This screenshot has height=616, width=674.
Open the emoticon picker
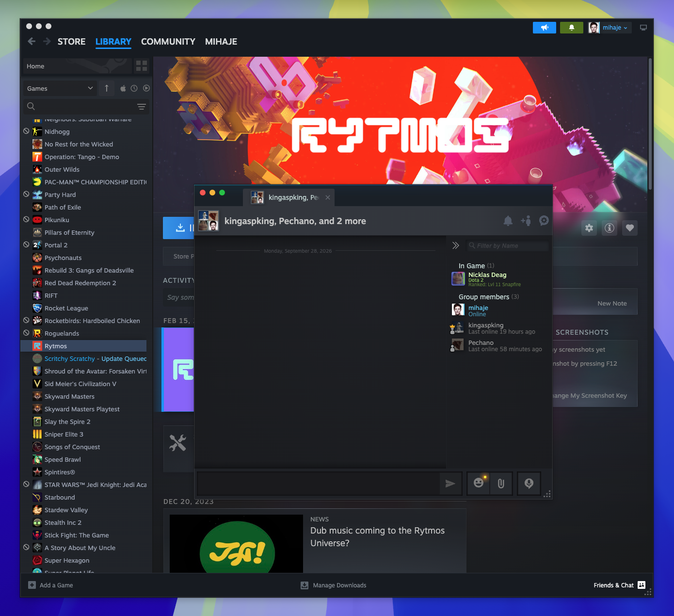pos(479,483)
